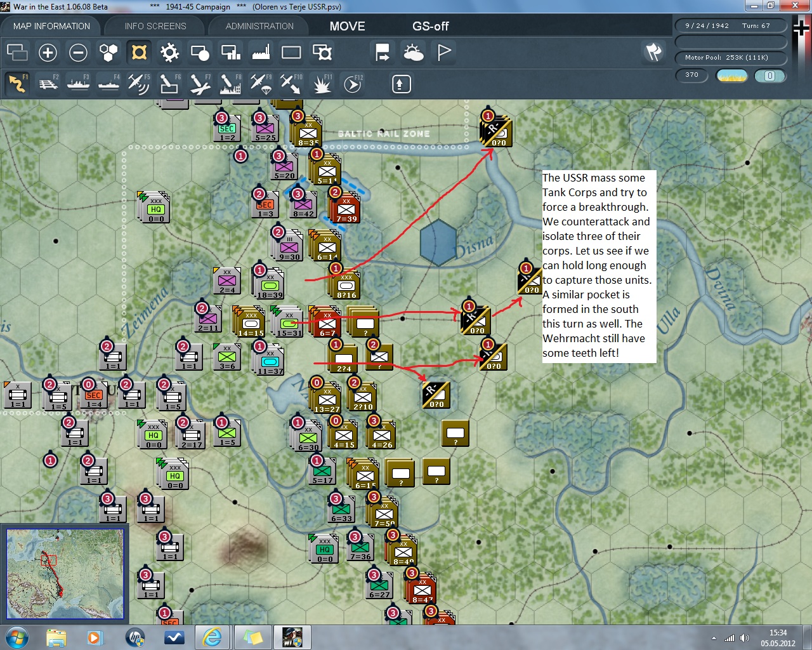Select the 2=4 purple division counter
This screenshot has width=812, height=650.
(x=226, y=282)
